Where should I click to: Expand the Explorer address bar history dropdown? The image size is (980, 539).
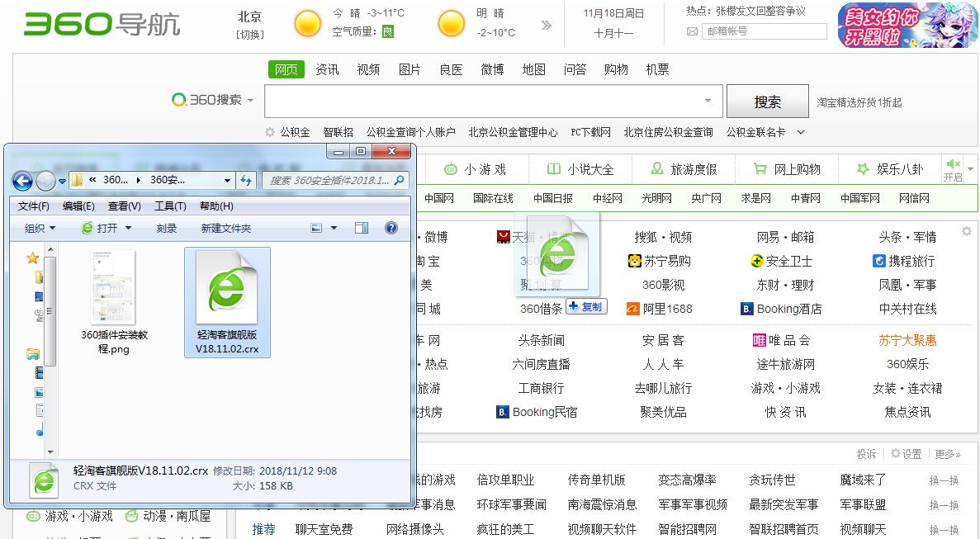click(x=228, y=181)
